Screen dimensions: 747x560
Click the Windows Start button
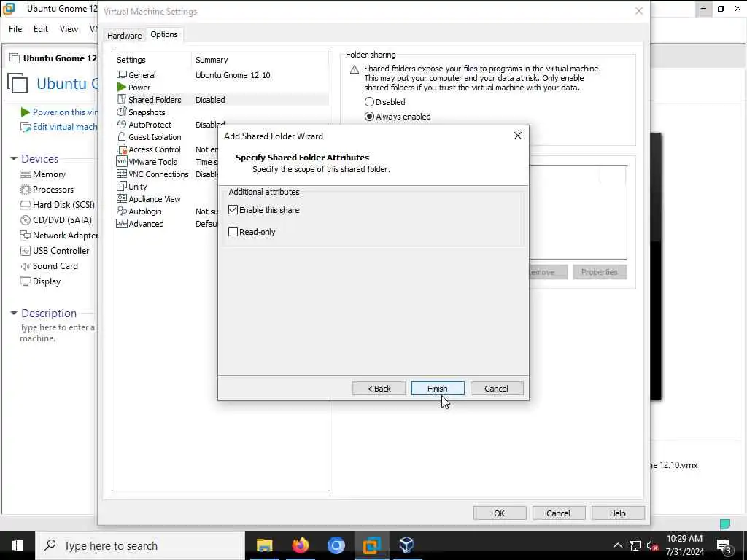18,545
